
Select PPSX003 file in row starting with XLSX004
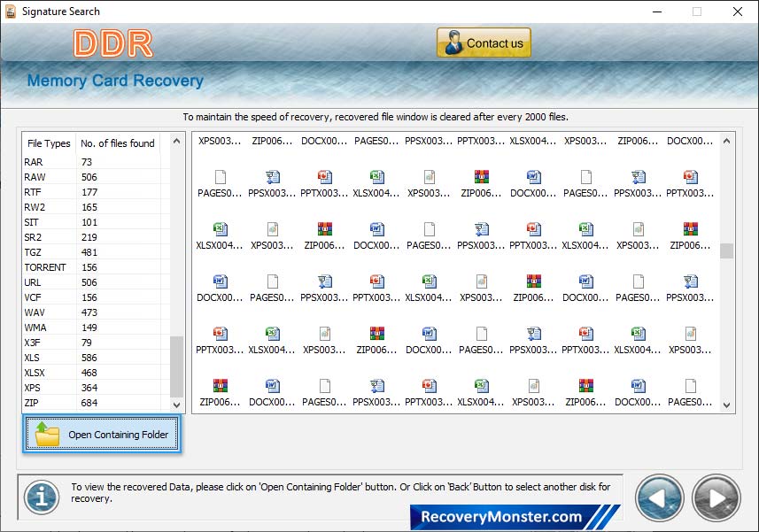point(481,236)
